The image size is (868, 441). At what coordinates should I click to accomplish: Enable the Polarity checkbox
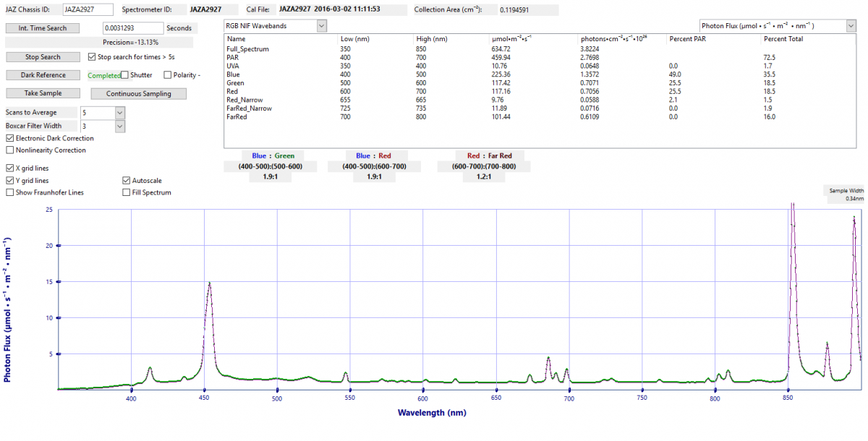click(168, 75)
